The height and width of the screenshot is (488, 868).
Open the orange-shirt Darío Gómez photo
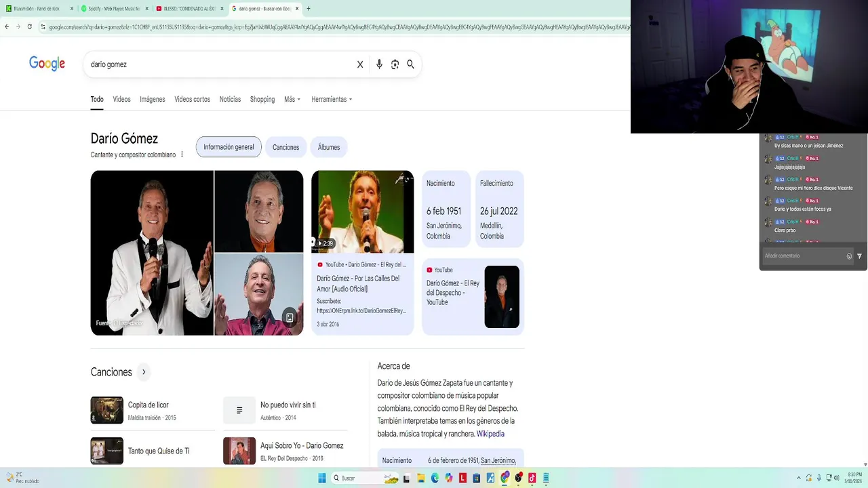259,211
